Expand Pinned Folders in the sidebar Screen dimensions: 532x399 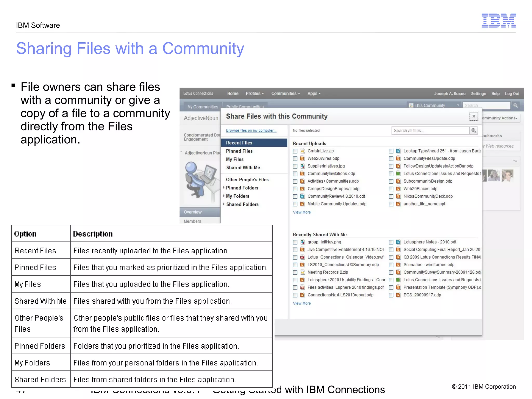pyautogui.click(x=224, y=188)
